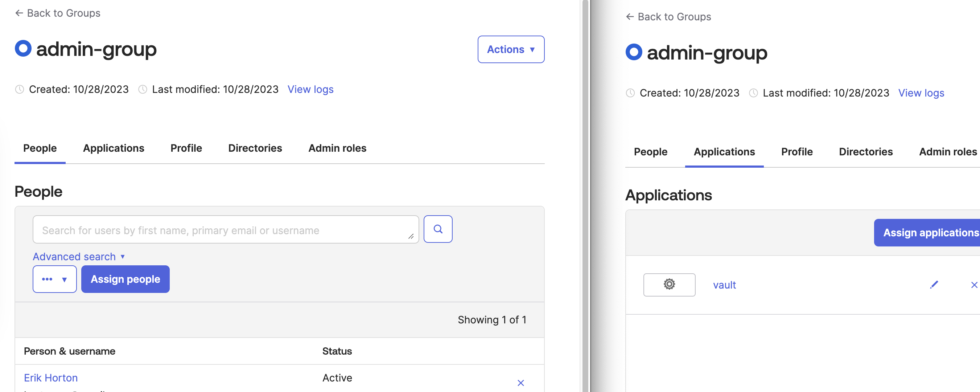Screen dimensions: 980x392
Task: Click admin-group circle icon in left window
Action: point(23,48)
